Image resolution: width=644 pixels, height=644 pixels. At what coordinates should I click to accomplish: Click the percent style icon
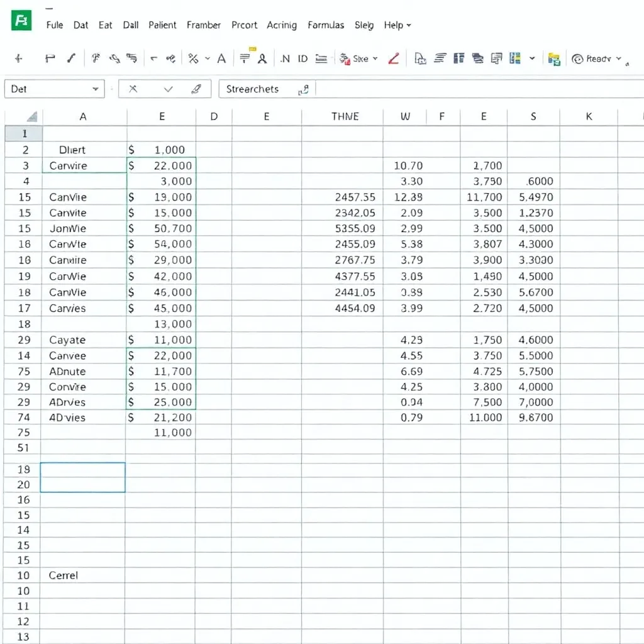pos(193,58)
